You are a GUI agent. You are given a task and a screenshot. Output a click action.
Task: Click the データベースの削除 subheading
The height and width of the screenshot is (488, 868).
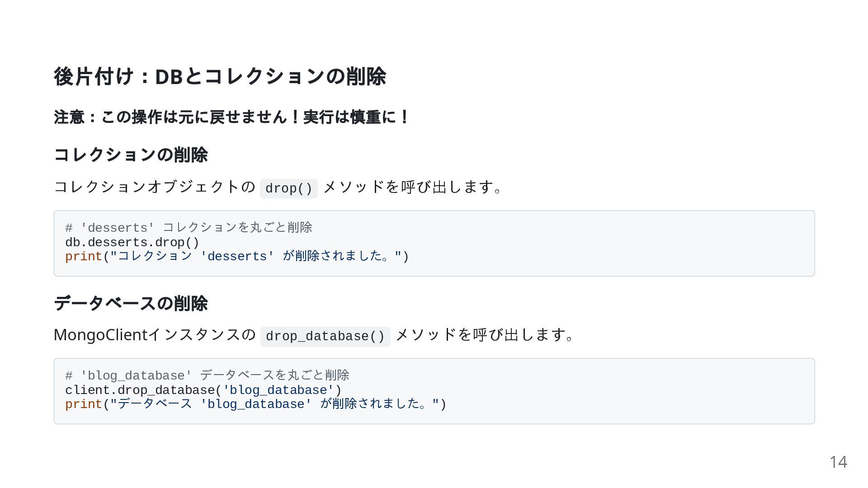pyautogui.click(x=131, y=303)
